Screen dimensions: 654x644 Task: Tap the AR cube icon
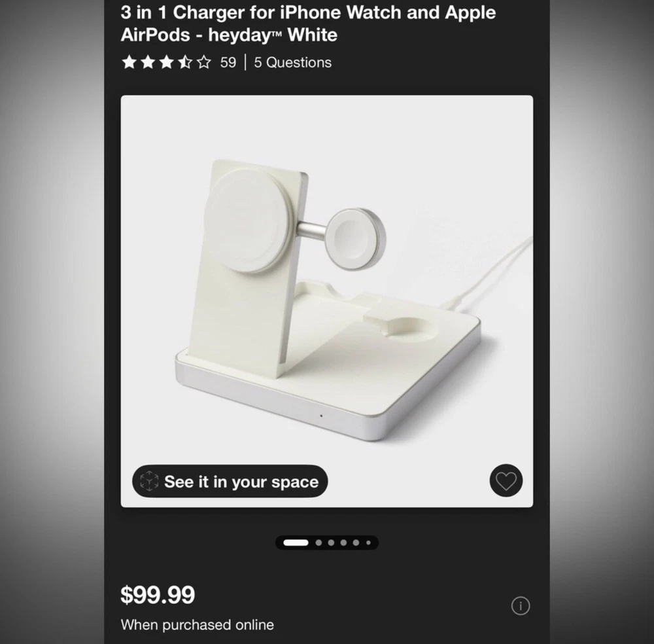[149, 481]
